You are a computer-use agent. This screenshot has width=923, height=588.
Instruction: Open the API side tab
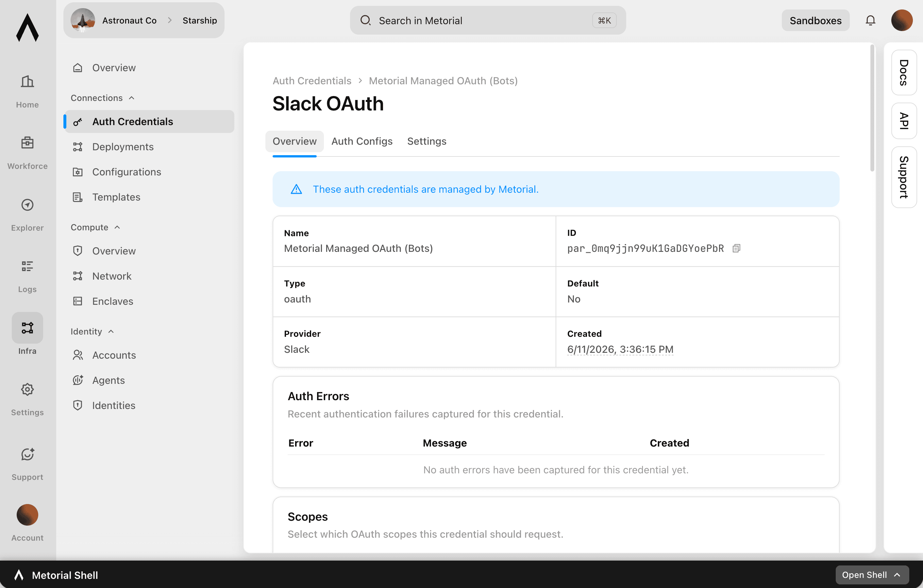pyautogui.click(x=904, y=121)
